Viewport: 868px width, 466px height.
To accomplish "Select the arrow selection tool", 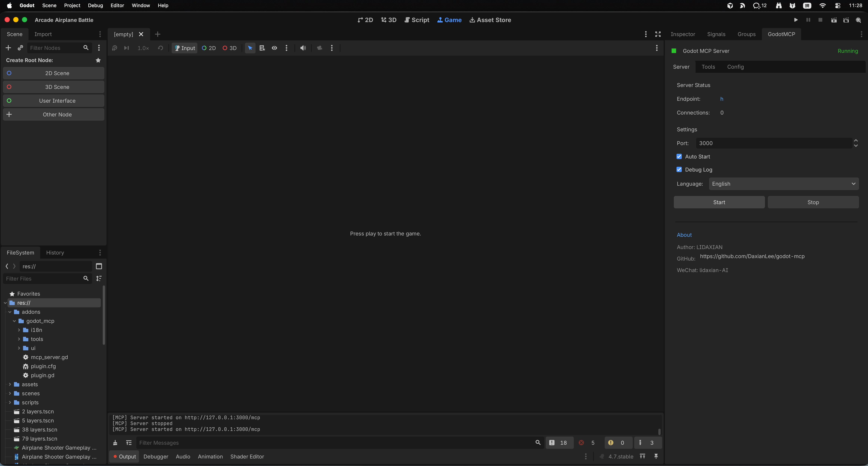I will tap(250, 48).
